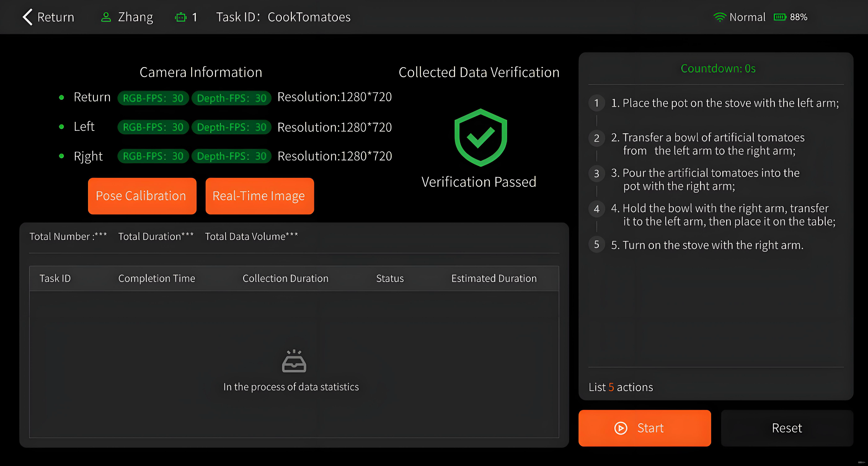Click the Completion Time column header

pos(157,278)
